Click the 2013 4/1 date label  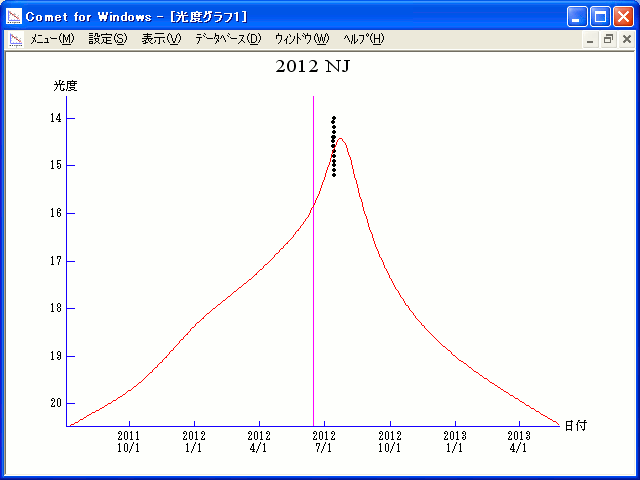[519, 442]
